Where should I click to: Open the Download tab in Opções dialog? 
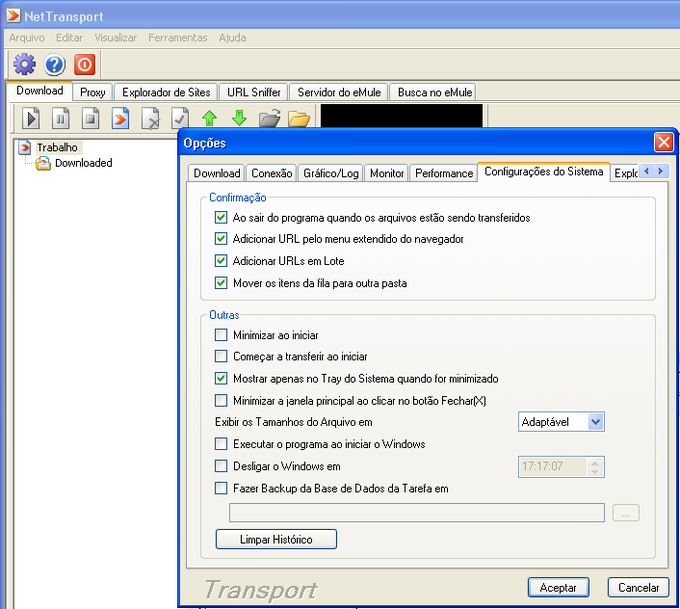click(x=216, y=173)
